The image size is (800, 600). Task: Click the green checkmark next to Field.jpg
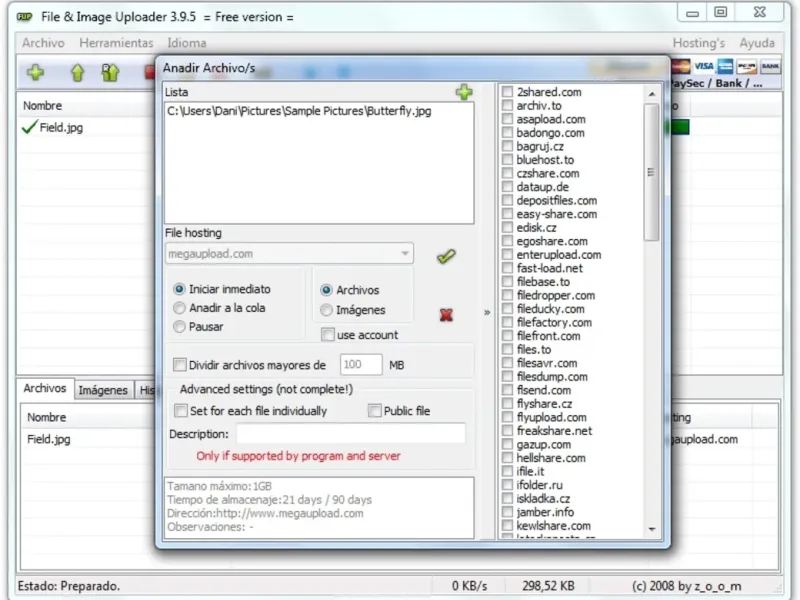point(30,127)
